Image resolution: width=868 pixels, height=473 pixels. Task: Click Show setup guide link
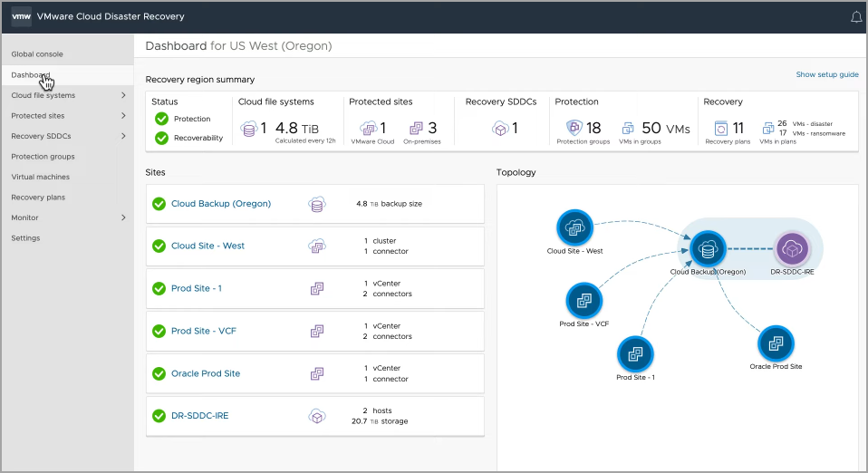coord(827,74)
